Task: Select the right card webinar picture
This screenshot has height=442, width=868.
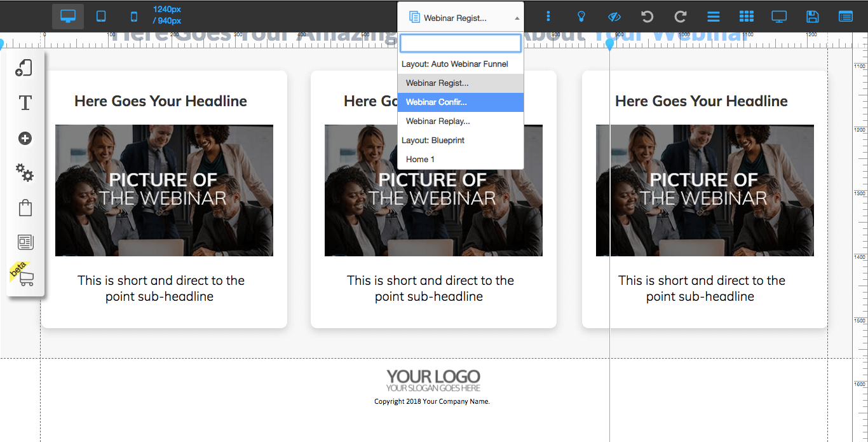Action: coord(705,190)
